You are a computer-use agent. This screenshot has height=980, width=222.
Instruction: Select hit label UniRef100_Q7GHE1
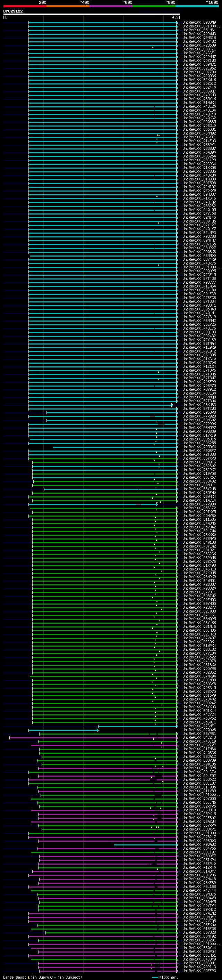[199, 726]
